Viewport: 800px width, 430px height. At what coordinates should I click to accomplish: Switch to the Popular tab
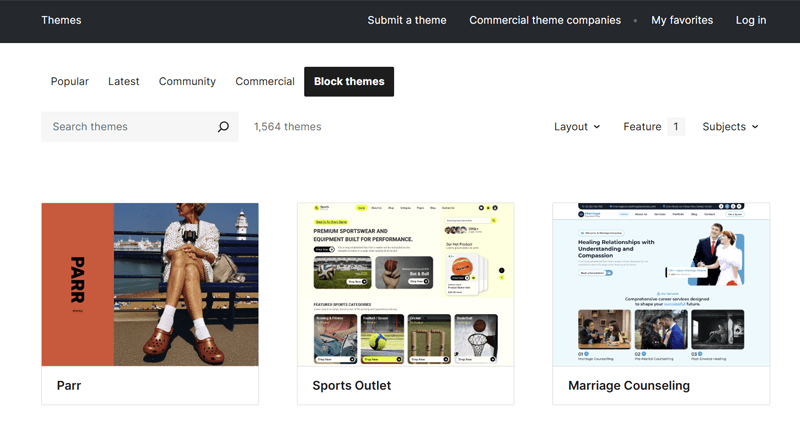69,82
